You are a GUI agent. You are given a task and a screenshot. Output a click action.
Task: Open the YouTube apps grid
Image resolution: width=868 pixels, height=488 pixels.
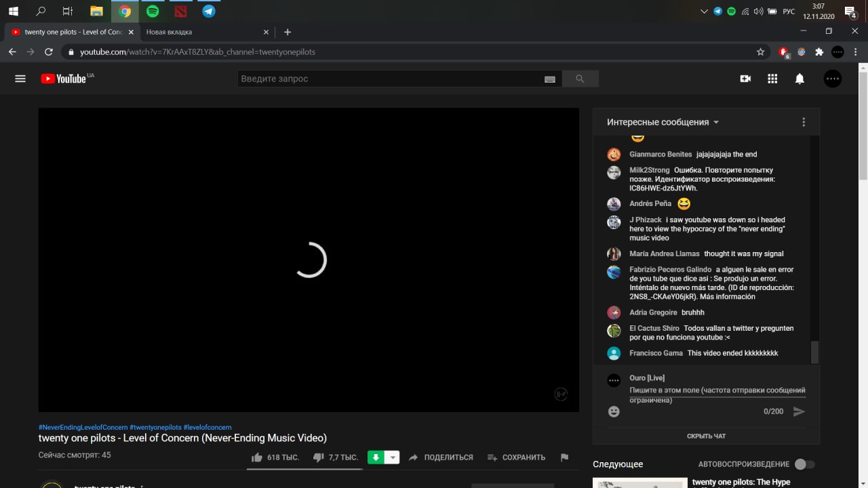click(772, 79)
